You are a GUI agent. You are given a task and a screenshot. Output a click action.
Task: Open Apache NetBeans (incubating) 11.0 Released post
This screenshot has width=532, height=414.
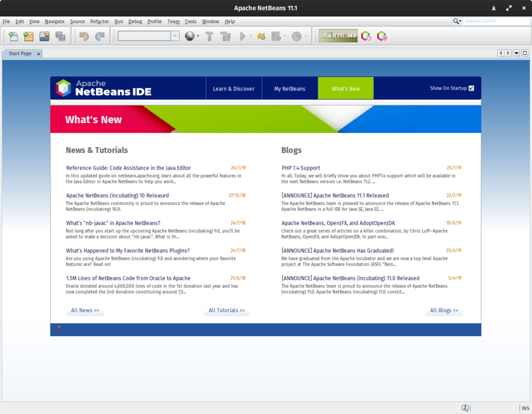[351, 278]
